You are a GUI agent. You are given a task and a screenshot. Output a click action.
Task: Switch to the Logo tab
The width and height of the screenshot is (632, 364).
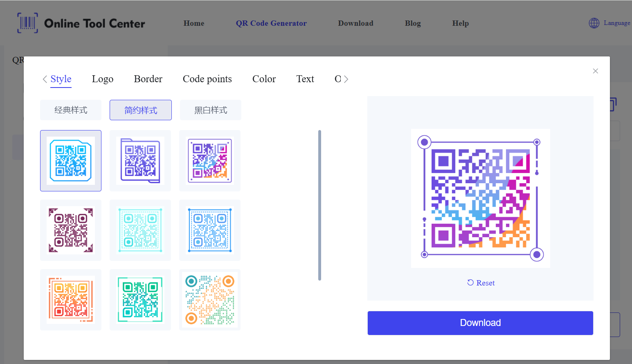click(103, 79)
